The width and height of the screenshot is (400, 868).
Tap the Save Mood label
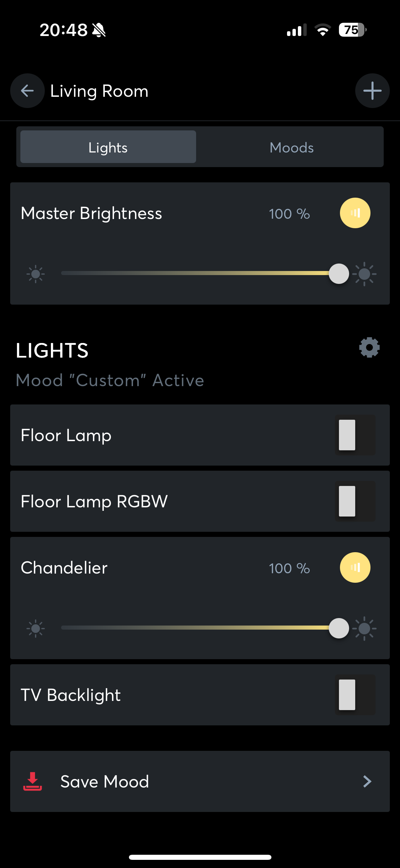pyautogui.click(x=104, y=781)
